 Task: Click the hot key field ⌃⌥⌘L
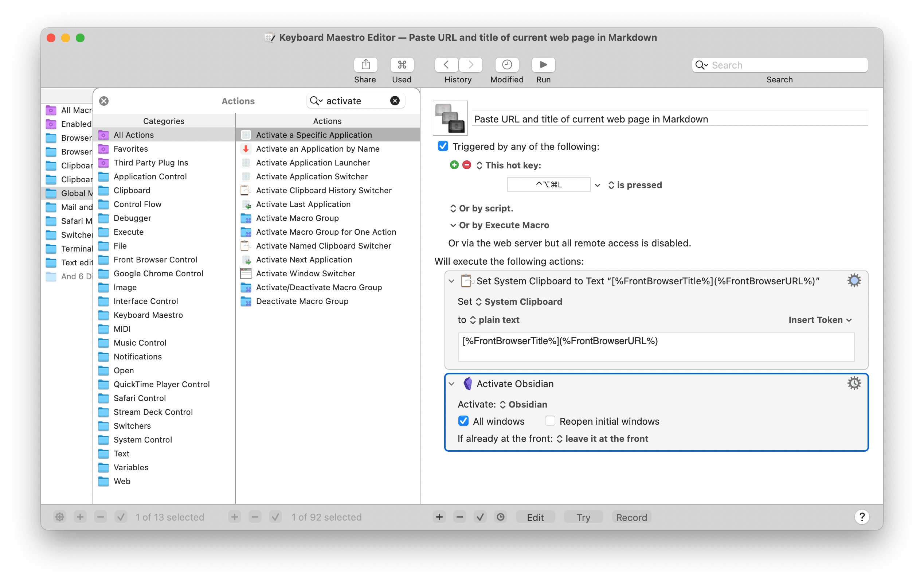(549, 185)
